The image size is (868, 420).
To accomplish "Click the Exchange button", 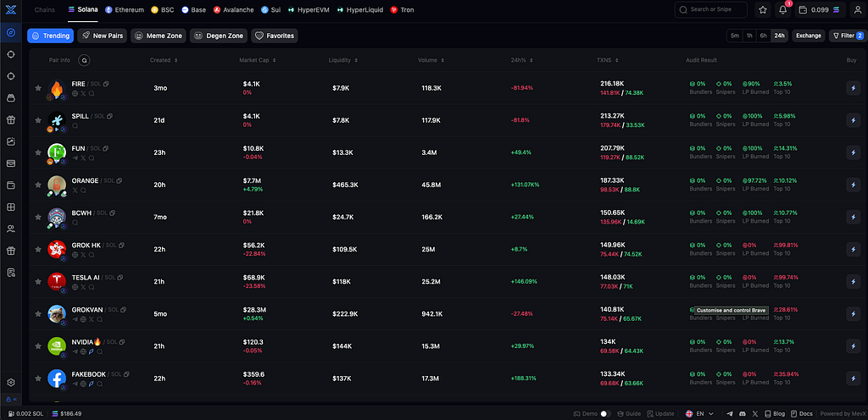I will (x=808, y=36).
